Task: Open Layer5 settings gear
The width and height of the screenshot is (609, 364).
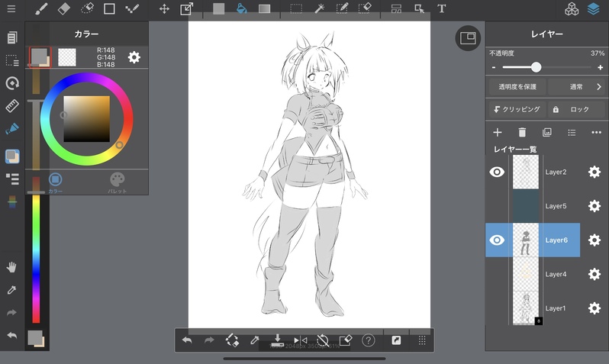Action: click(x=594, y=206)
